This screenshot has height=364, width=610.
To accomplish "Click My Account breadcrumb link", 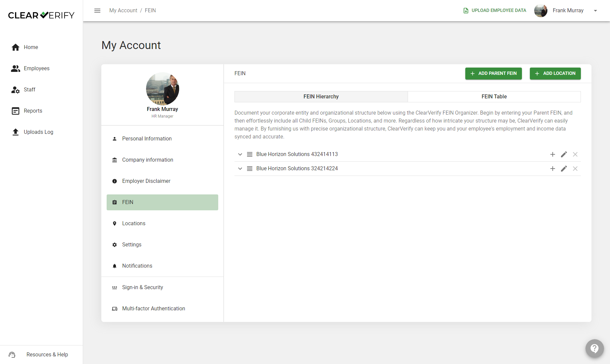I will pyautogui.click(x=123, y=11).
